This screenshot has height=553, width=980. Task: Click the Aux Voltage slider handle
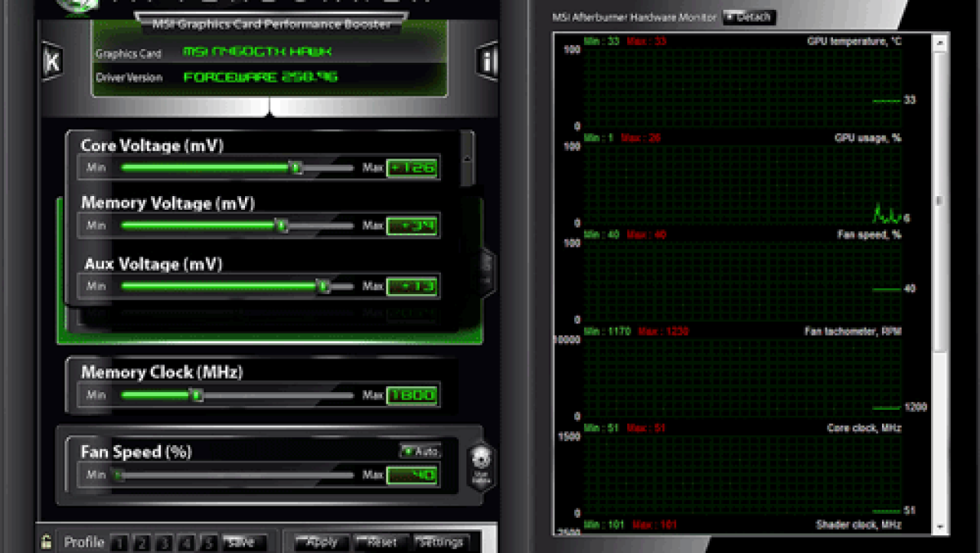[x=324, y=286]
